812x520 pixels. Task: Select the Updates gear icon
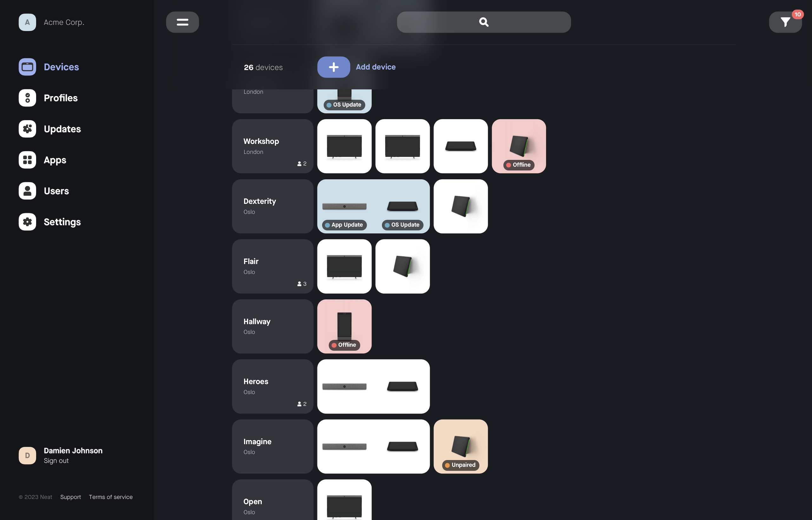[x=27, y=129]
